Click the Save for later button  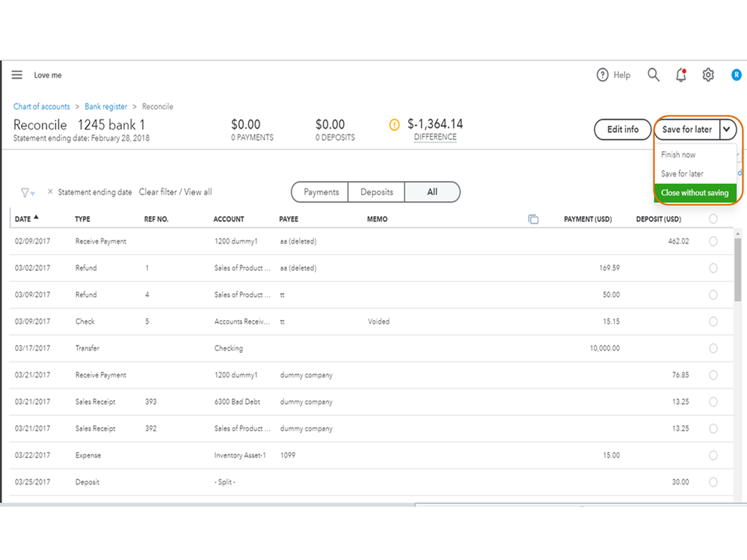pos(686,129)
